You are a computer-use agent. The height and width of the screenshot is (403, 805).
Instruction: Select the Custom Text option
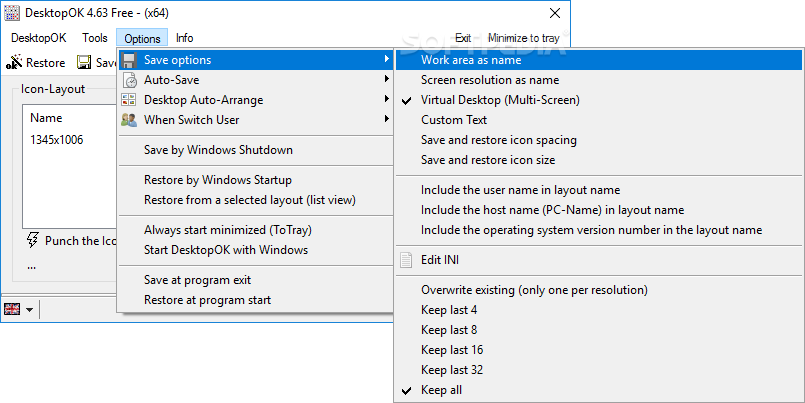599,120
